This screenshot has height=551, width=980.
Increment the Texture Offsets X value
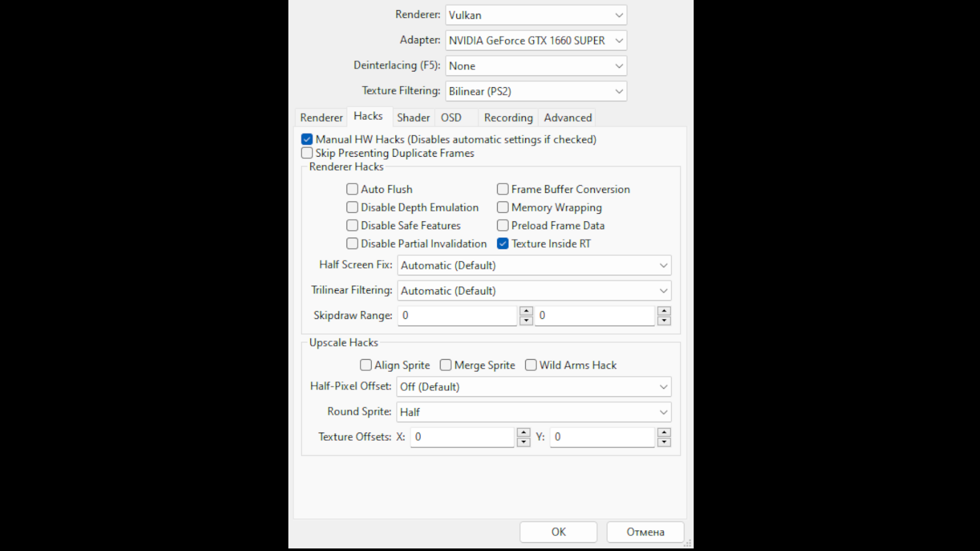tap(523, 433)
